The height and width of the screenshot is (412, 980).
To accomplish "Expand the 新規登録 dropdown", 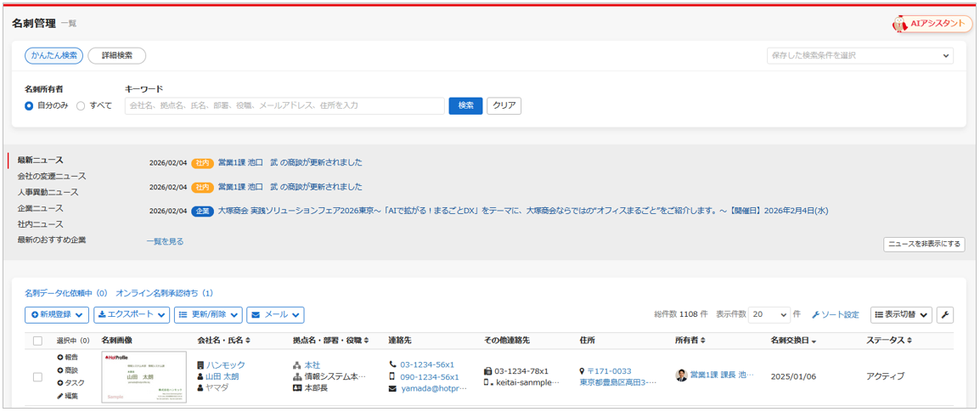I will 57,314.
